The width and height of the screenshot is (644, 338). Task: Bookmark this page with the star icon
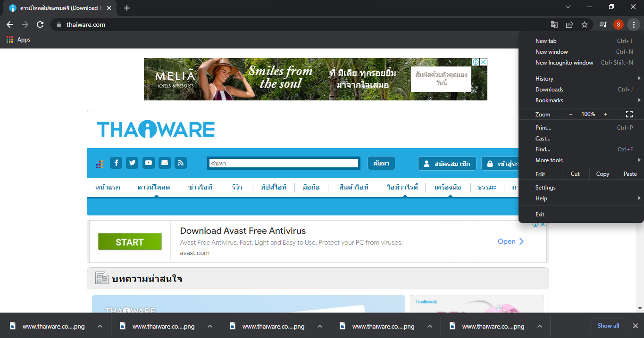point(585,25)
